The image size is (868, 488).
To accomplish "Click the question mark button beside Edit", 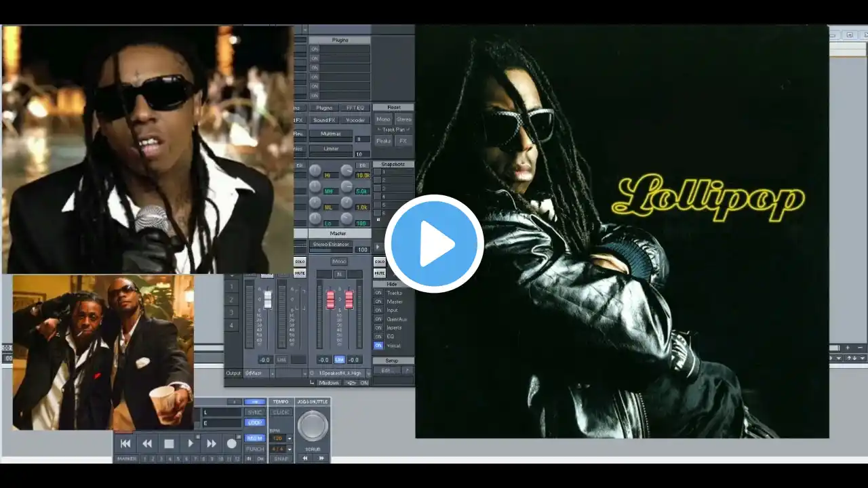I will pos(408,371).
